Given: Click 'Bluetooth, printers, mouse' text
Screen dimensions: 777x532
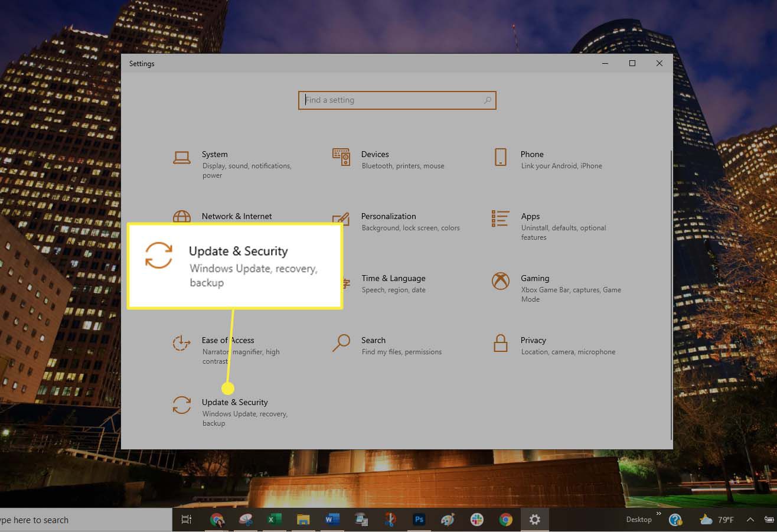Looking at the screenshot, I should point(403,166).
